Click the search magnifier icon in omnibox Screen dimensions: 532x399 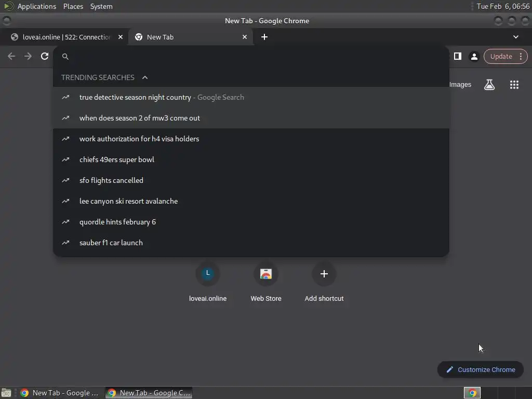[x=65, y=57]
